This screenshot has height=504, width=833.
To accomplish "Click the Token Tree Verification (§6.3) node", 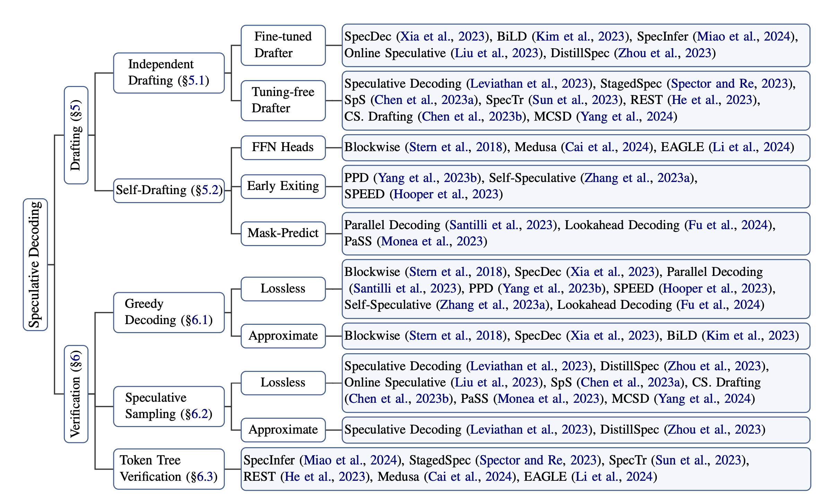I will pyautogui.click(x=169, y=469).
